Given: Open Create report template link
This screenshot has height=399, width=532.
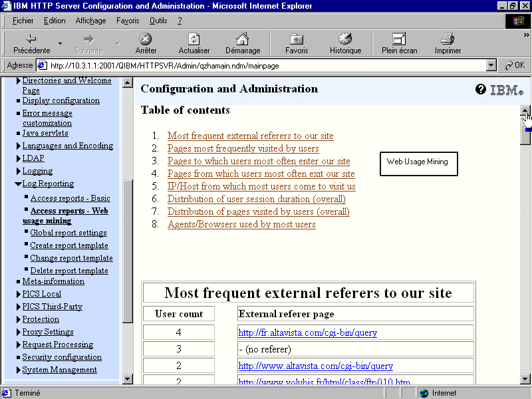Looking at the screenshot, I should pos(69,245).
